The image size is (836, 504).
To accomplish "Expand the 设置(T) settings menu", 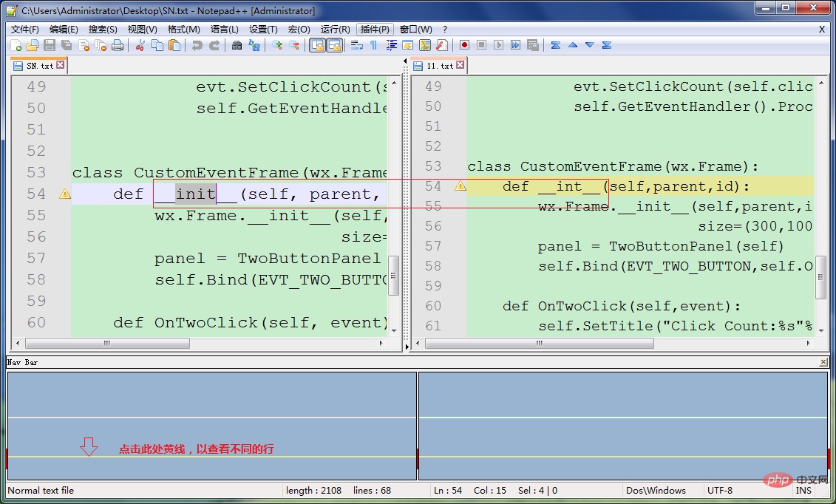I will tap(263, 30).
